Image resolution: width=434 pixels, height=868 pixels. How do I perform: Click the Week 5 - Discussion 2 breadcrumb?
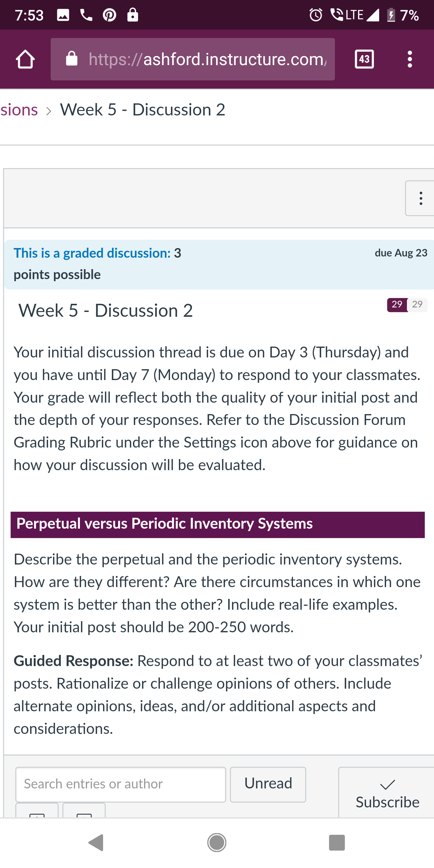pyautogui.click(x=143, y=110)
